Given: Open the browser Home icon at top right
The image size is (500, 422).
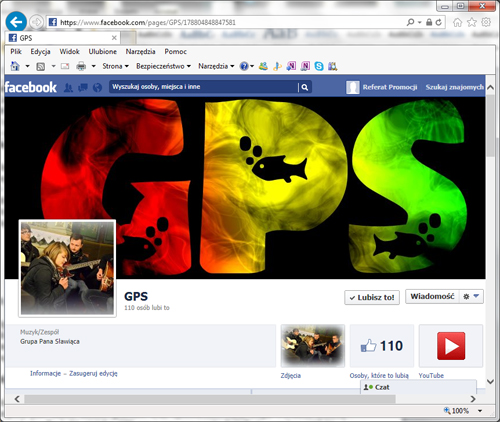Looking at the screenshot, I should [x=457, y=22].
